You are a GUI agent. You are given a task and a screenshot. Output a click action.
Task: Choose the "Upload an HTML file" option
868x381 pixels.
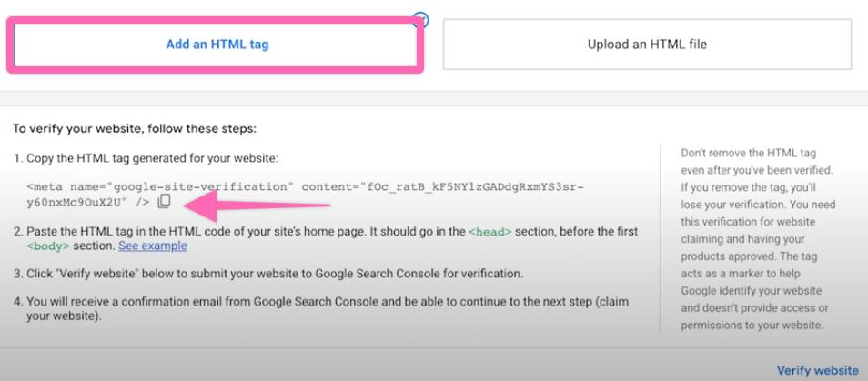647,44
